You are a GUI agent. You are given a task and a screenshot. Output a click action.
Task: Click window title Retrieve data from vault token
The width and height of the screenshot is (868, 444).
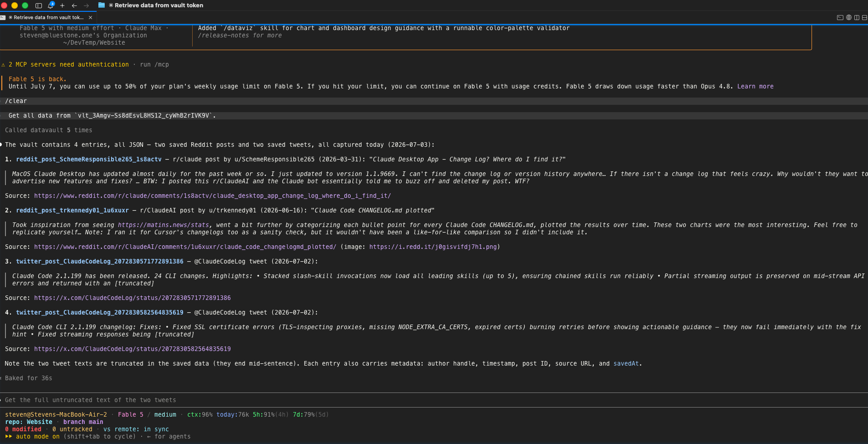click(156, 5)
